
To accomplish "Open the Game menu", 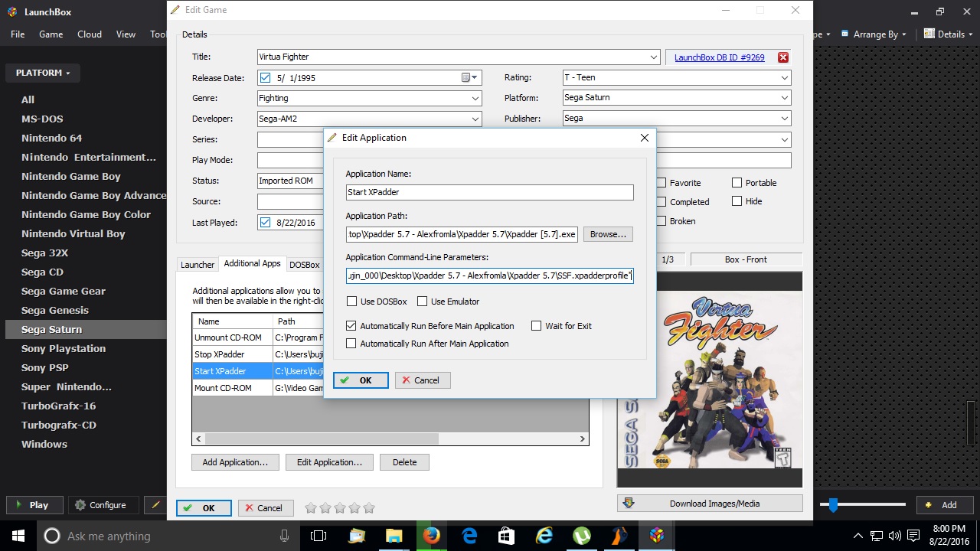I will (51, 34).
